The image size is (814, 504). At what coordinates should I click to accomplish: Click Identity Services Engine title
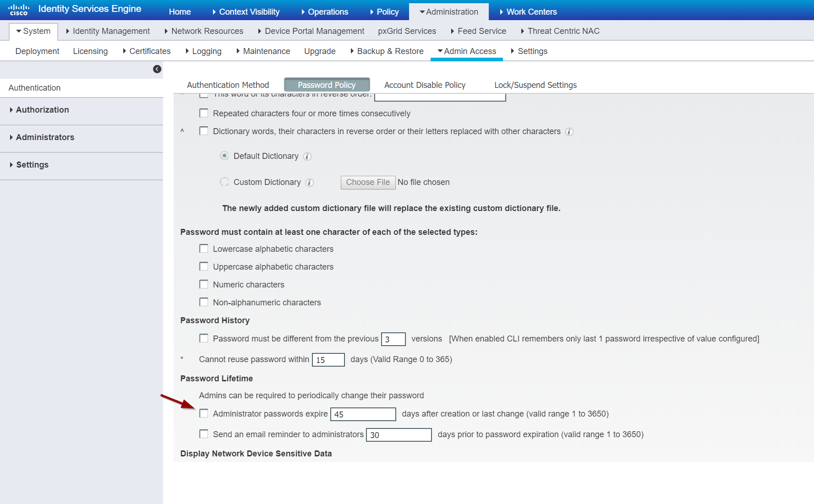tap(90, 9)
